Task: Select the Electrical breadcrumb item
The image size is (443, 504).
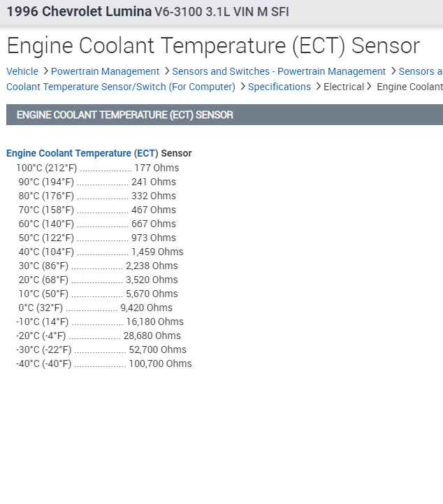Action: 344,87
